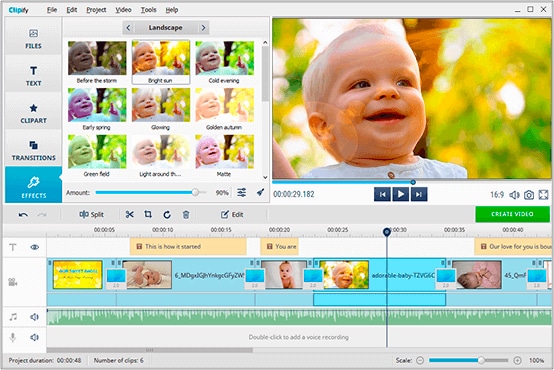Select the Crop tool icon
The height and width of the screenshot is (370, 554).
click(x=148, y=215)
